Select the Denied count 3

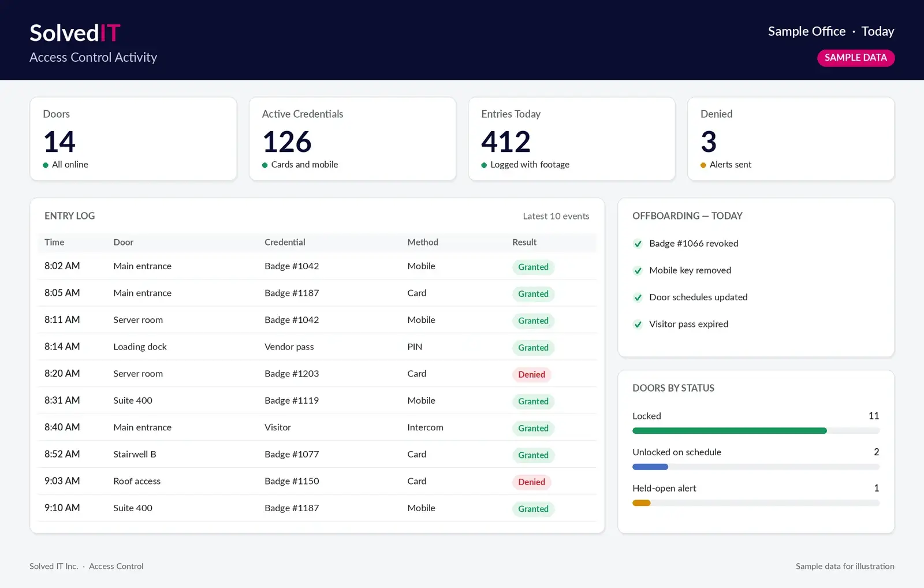point(709,142)
